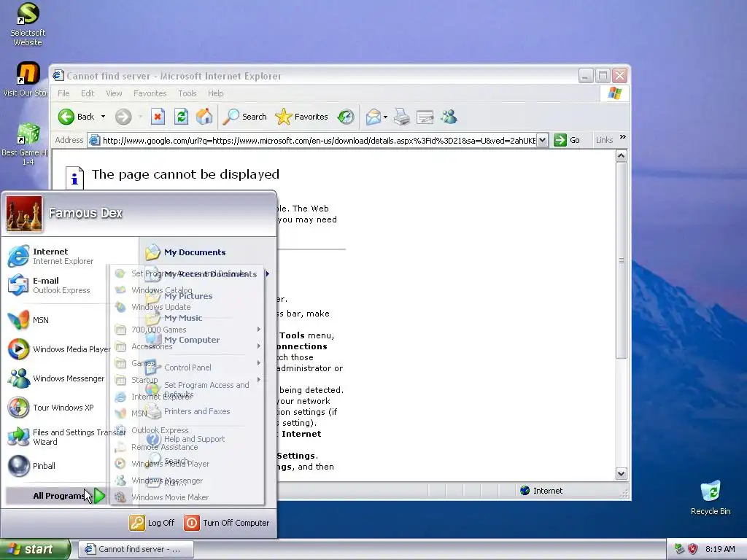The image size is (747, 560).
Task: Click the vertical scrollbar thumb in IE
Action: [622, 260]
